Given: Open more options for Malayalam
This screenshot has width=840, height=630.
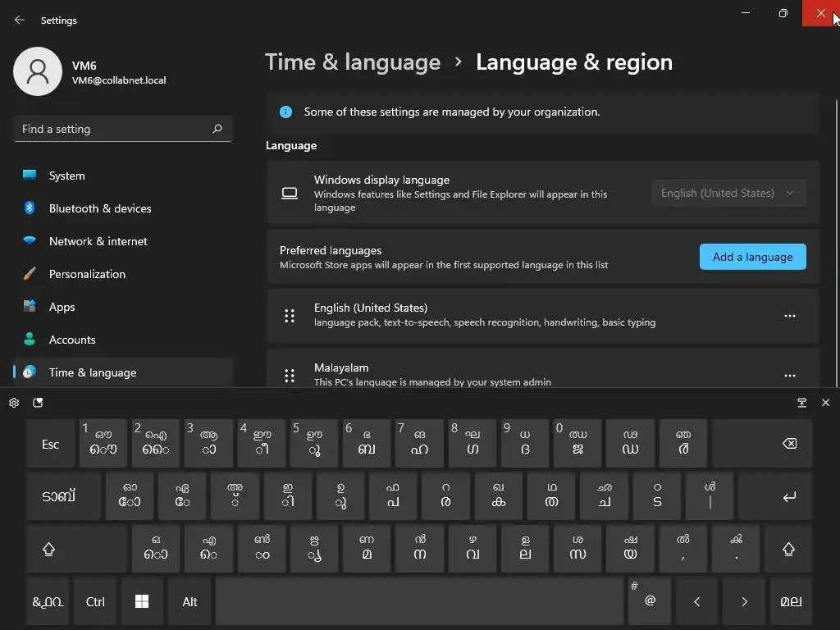Looking at the screenshot, I should pos(789,376).
